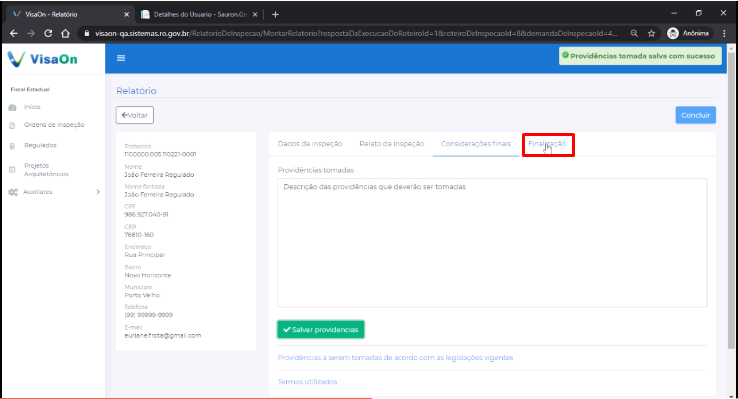The height and width of the screenshot is (399, 738).
Task: Open the Finalização tab
Action: click(547, 144)
